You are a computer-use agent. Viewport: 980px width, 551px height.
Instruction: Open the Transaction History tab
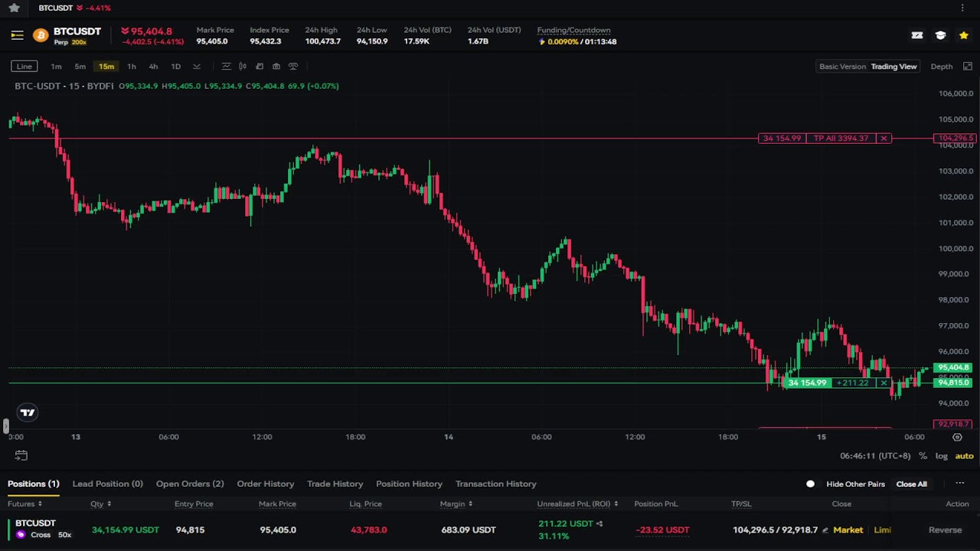495,484
